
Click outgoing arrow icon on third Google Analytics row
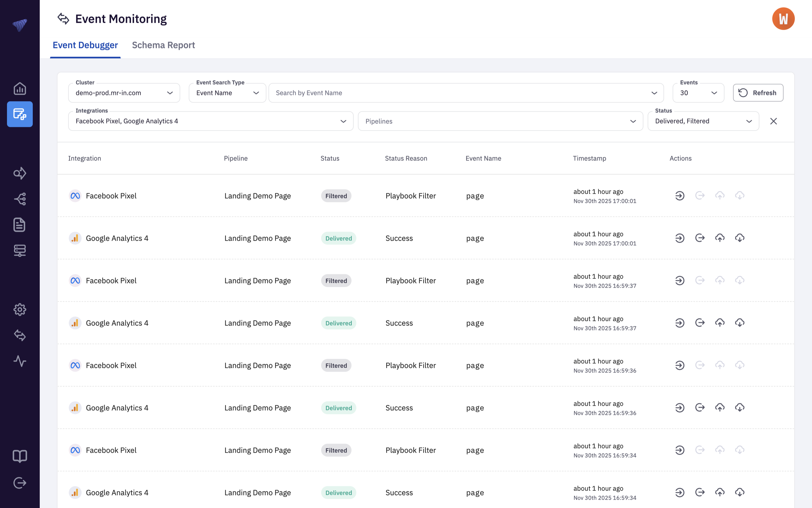tap(700, 408)
